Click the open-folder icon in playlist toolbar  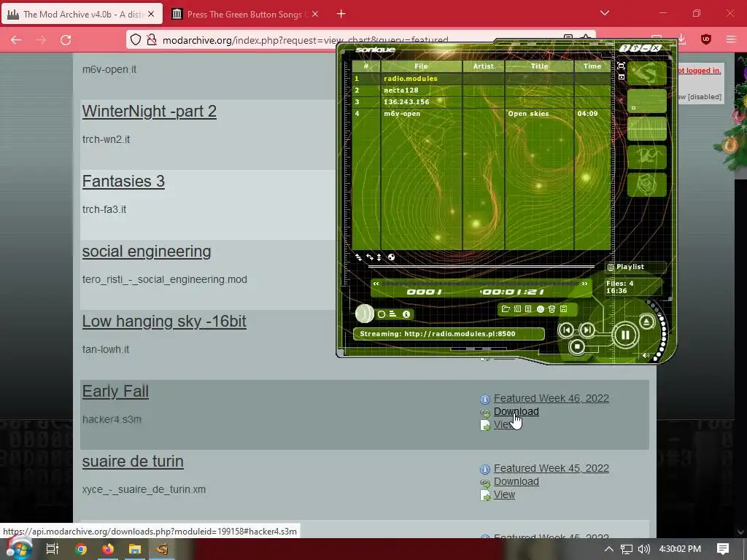point(506,309)
